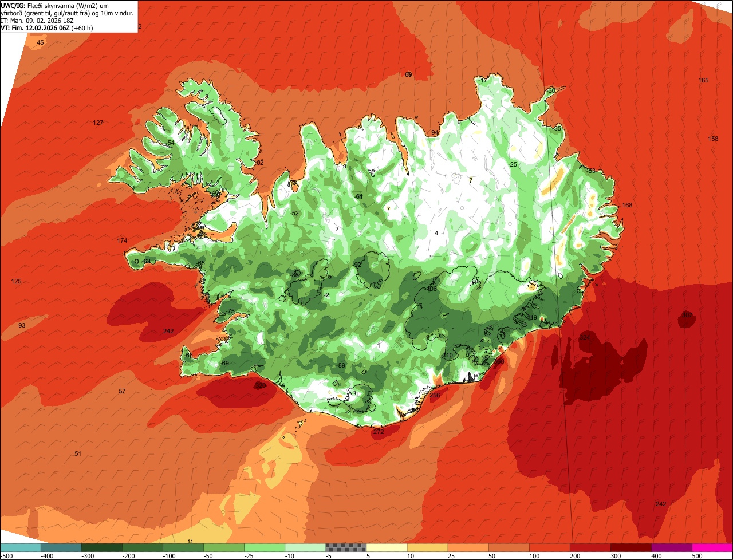The width and height of the screenshot is (733, 560).
Task: Select the darkest green -300 to -200 swatch
Action: 102,547
